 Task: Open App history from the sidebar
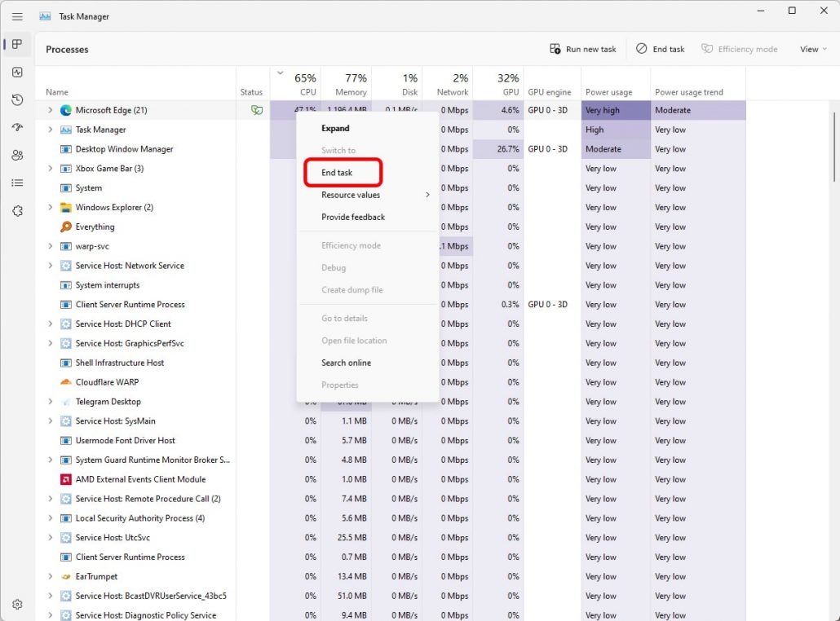17,99
